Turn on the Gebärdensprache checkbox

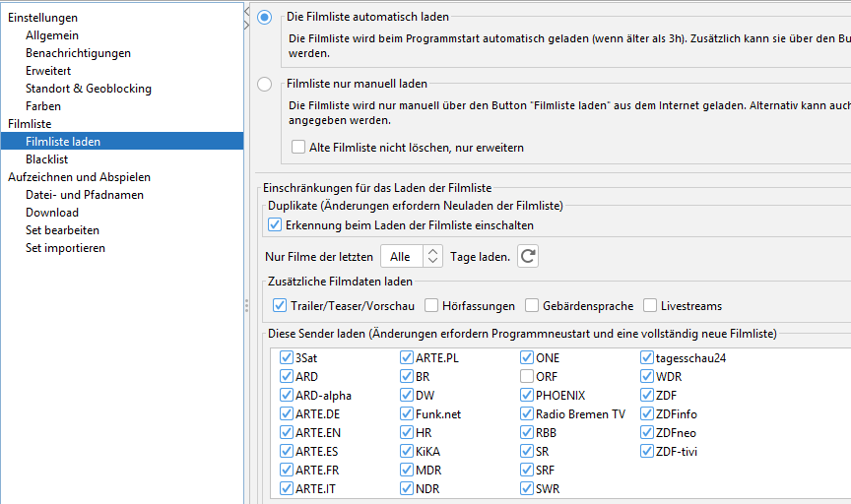(532, 306)
